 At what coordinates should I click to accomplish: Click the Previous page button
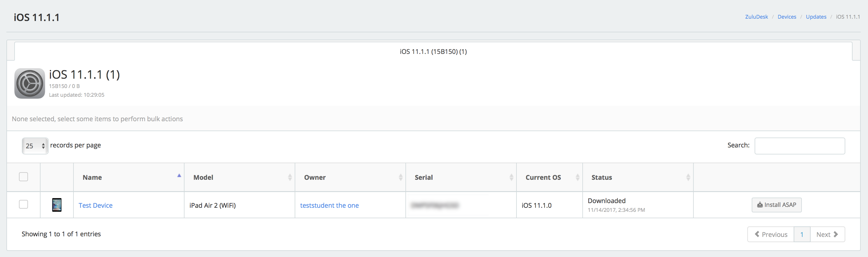(771, 235)
